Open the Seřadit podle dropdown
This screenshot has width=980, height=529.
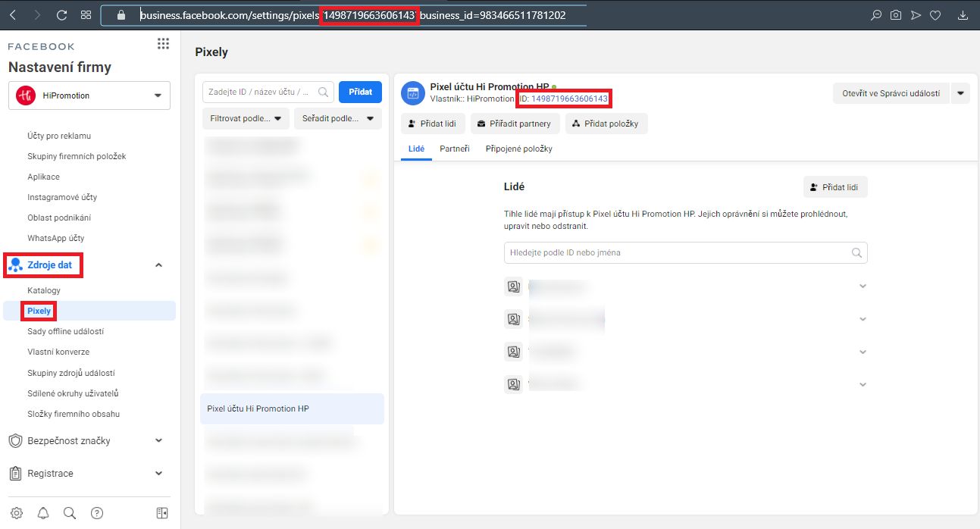(x=338, y=119)
